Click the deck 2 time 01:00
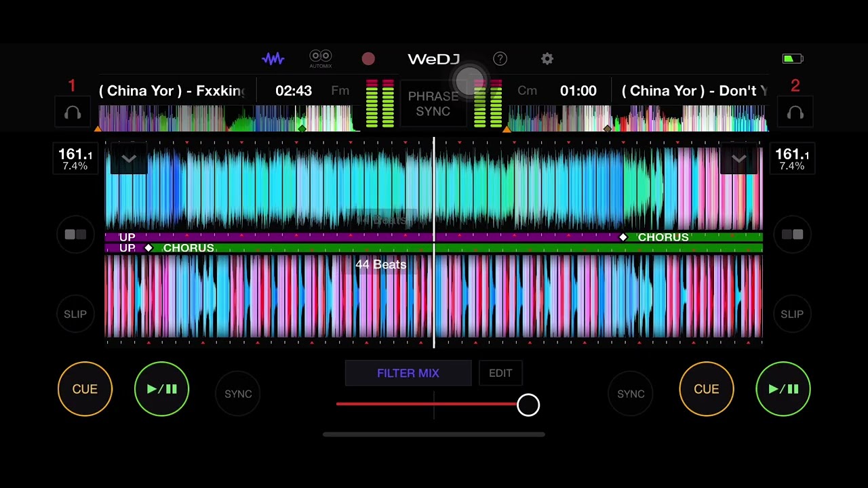868x488 pixels. 578,91
